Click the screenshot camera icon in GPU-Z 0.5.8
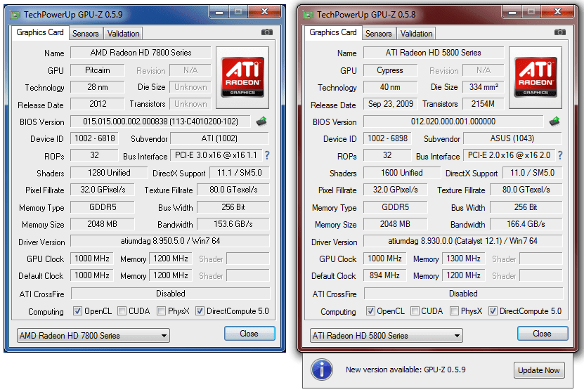 (x=560, y=32)
